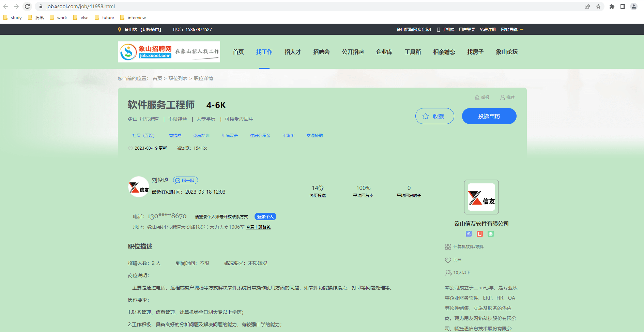
Task: Toggle the browser side panel icon
Action: click(x=623, y=6)
